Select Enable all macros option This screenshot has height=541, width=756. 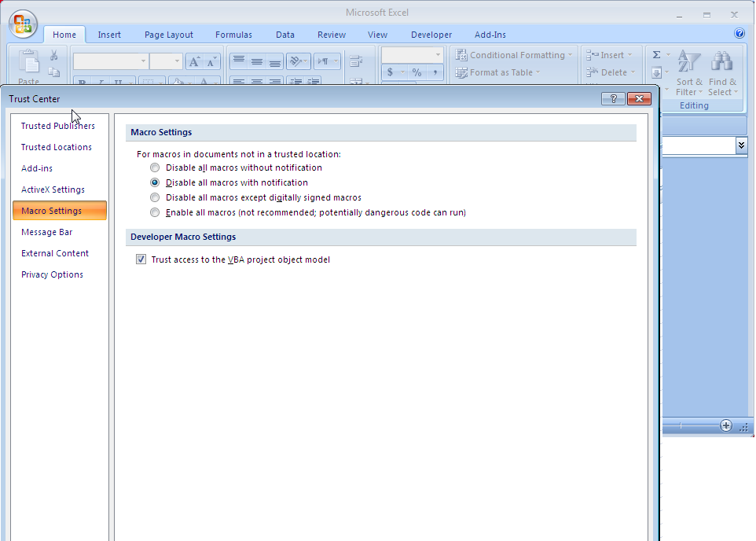[x=155, y=212]
